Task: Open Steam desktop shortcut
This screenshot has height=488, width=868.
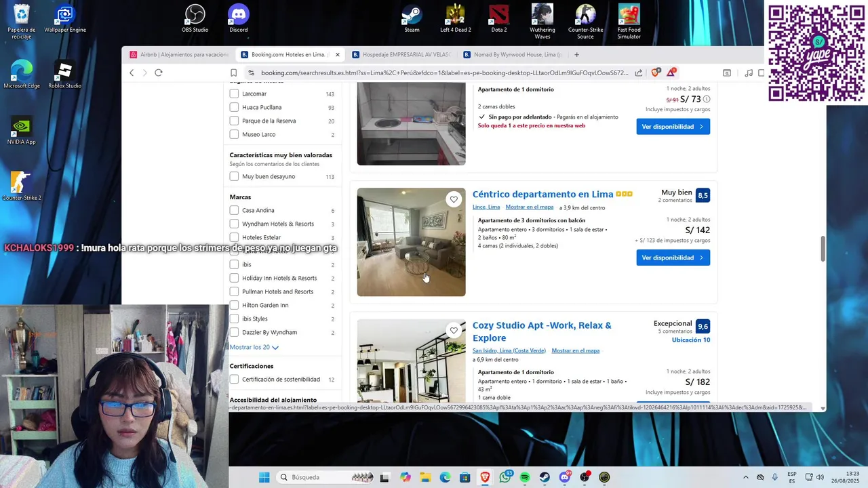Action: coord(412,18)
